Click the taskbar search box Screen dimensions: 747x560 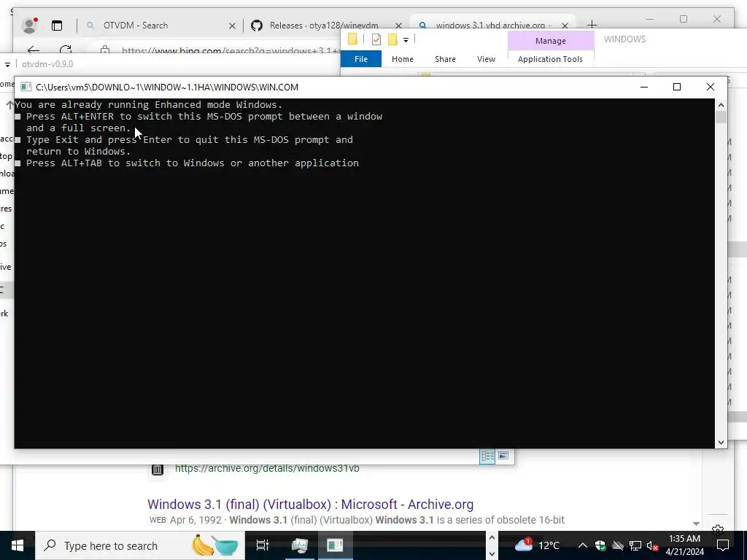[140, 545]
